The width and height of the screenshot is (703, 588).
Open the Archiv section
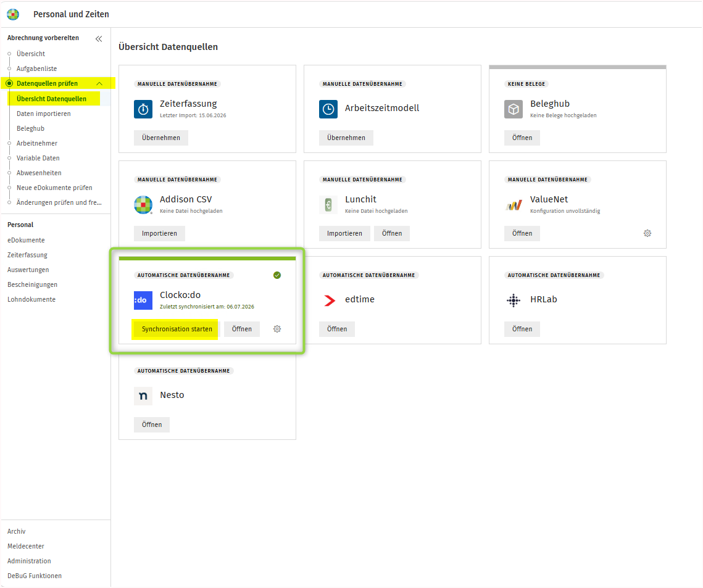[17, 531]
